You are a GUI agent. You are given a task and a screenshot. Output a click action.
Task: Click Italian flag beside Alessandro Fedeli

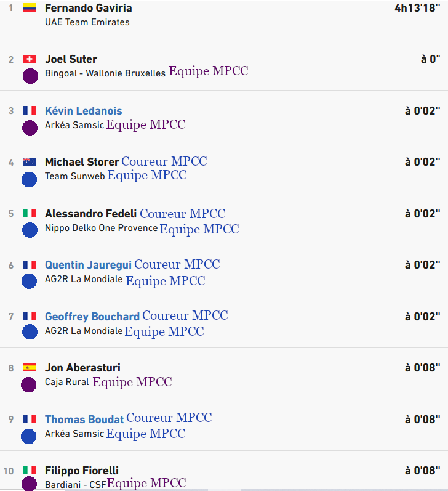coord(29,213)
